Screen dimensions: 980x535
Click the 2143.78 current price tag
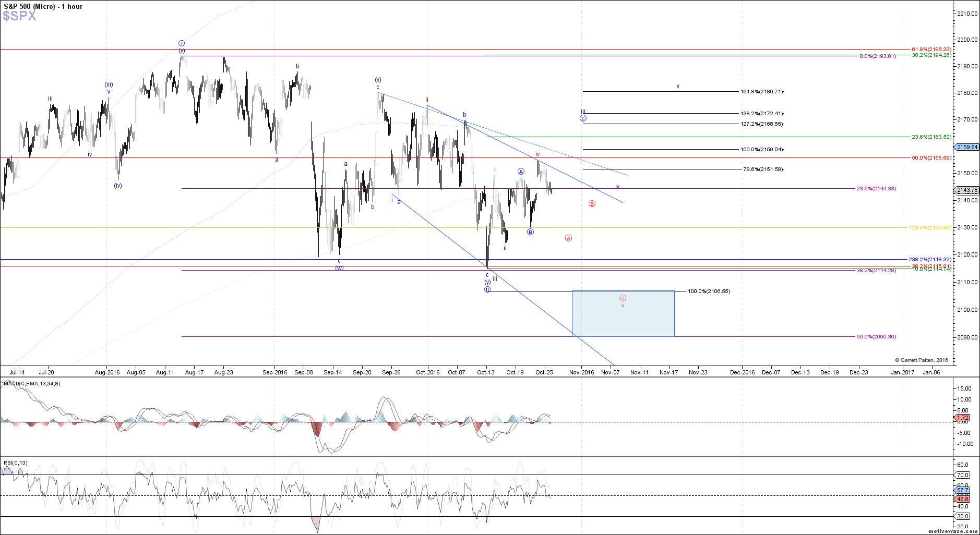point(967,190)
